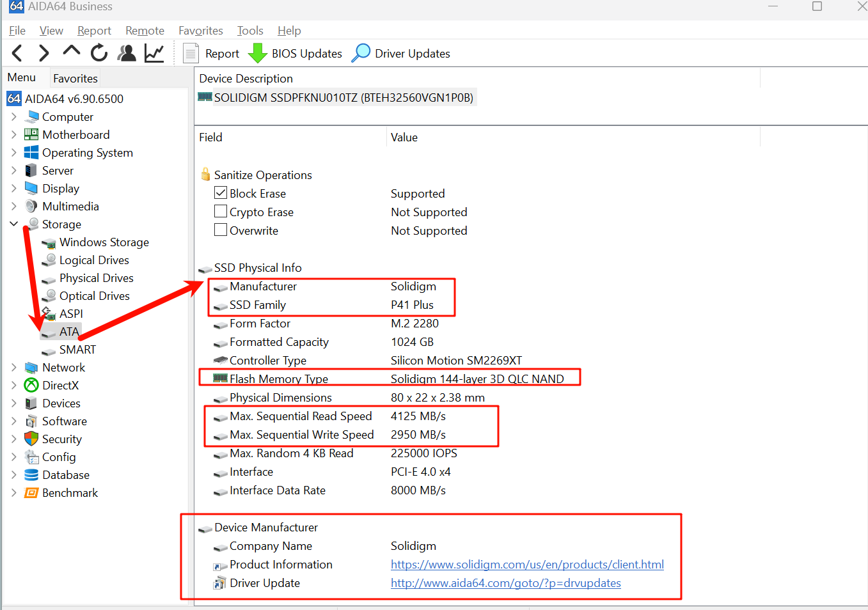Open the Help menu
This screenshot has width=868, height=610.
pos(289,31)
